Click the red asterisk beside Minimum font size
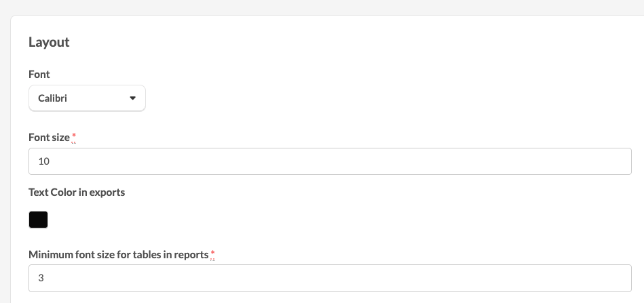The width and height of the screenshot is (644, 303). pos(212,255)
